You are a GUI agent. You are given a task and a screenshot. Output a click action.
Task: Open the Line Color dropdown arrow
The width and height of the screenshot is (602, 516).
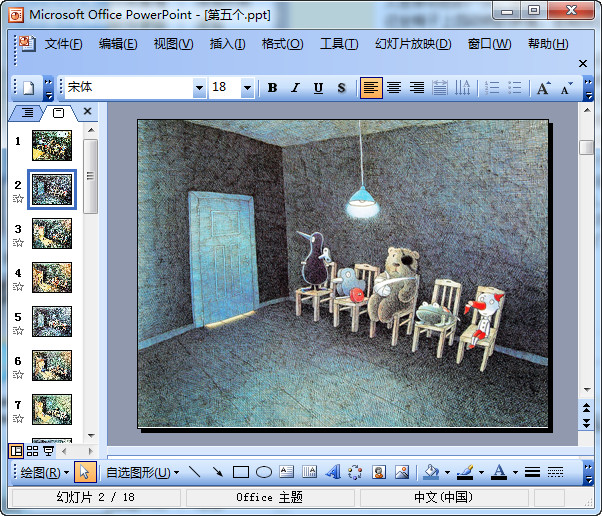(x=481, y=473)
